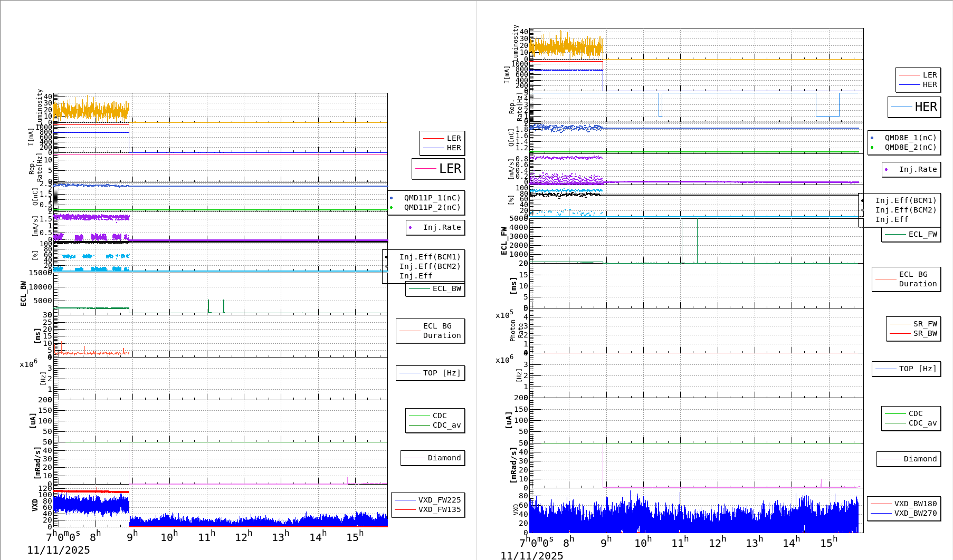
Task: Select the SR_BW legend entry
Action: 925,333
